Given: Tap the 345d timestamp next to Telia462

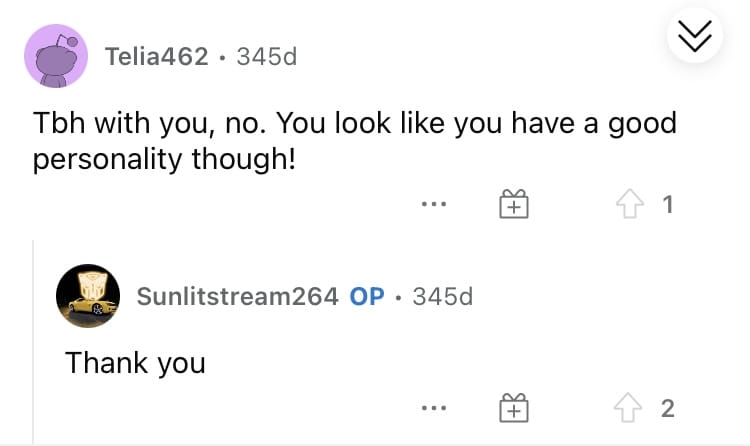Looking at the screenshot, I should point(267,56).
